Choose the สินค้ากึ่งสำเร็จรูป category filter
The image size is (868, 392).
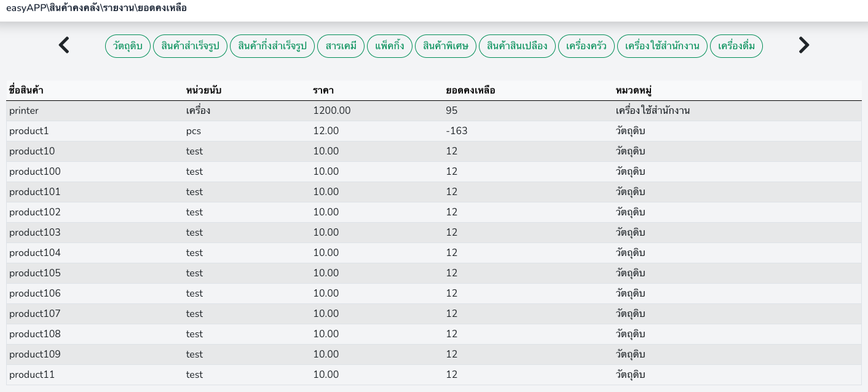click(272, 46)
